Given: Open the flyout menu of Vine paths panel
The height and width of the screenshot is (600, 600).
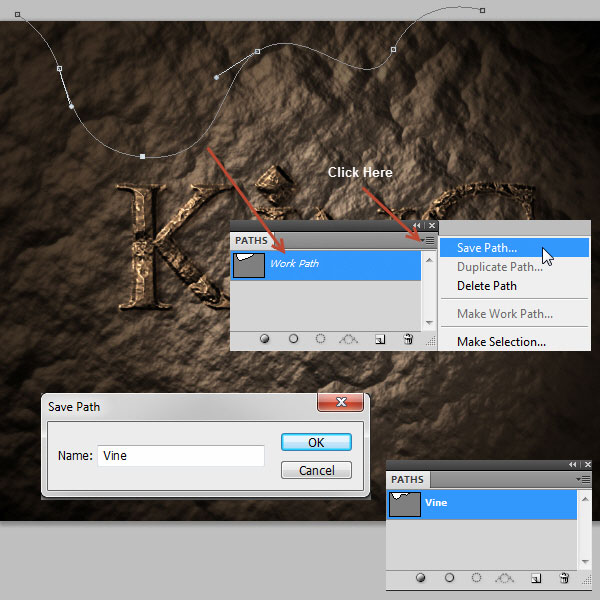Looking at the screenshot, I should coord(584,479).
